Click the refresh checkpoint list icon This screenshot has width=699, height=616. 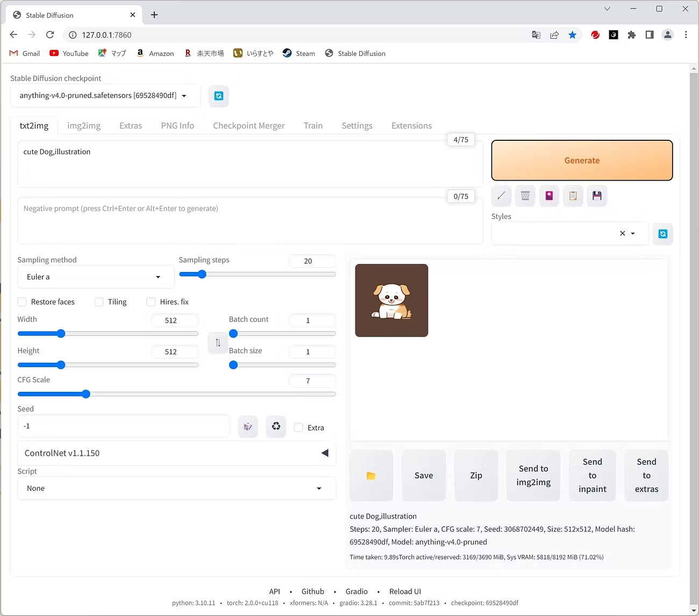(x=218, y=96)
